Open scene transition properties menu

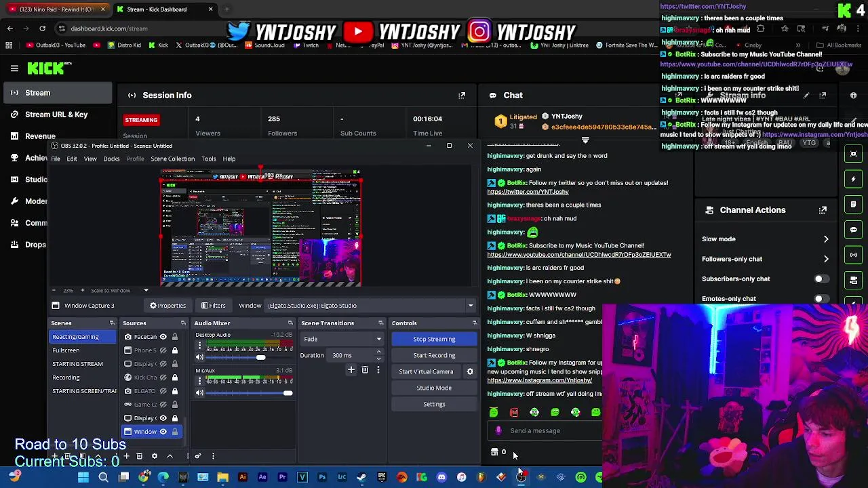point(378,370)
